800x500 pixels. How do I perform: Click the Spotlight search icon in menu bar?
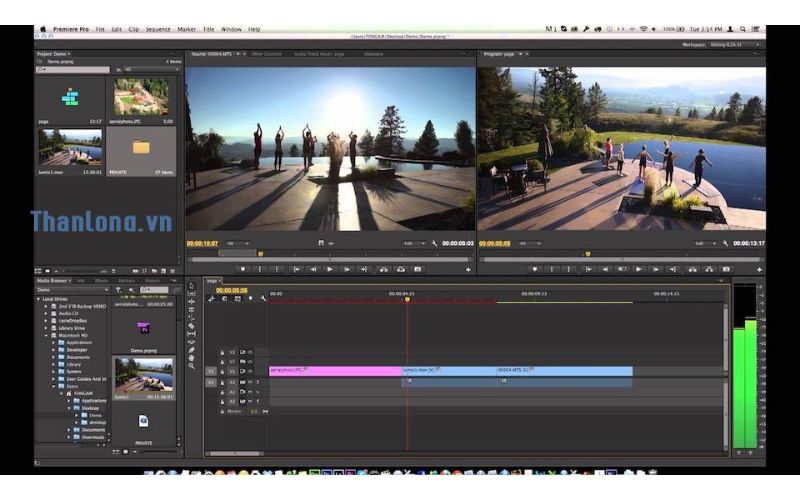tap(741, 29)
